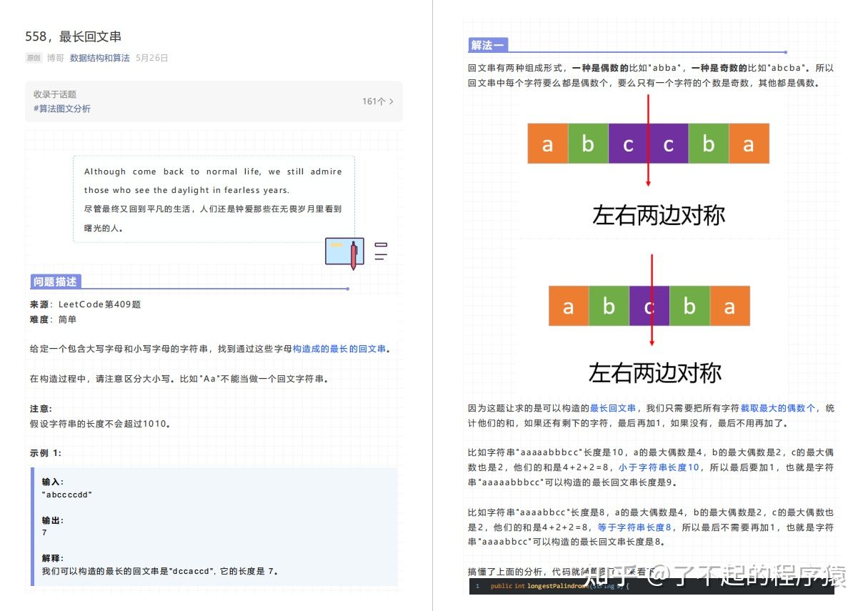
Task: Click the 输出: label in example box
Action: [x=52, y=520]
